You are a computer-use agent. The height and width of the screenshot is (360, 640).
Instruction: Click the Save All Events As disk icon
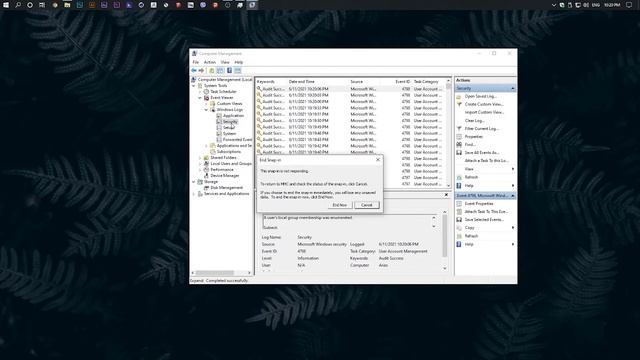(x=459, y=153)
